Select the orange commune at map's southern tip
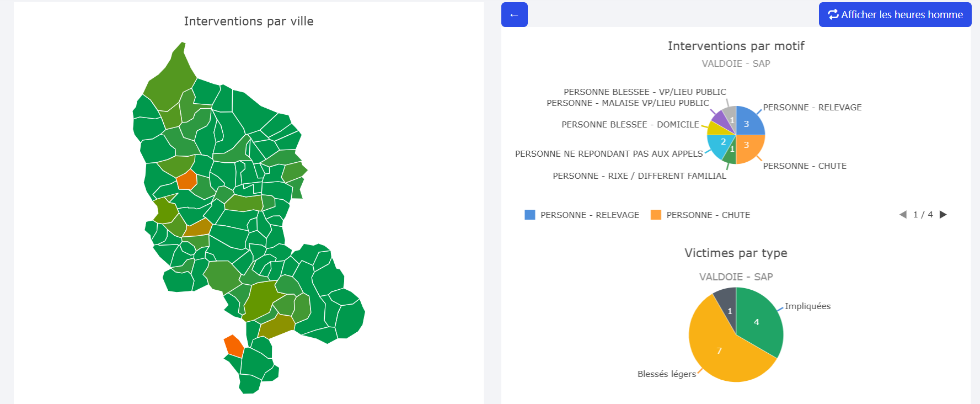980x404 pixels. [x=234, y=346]
